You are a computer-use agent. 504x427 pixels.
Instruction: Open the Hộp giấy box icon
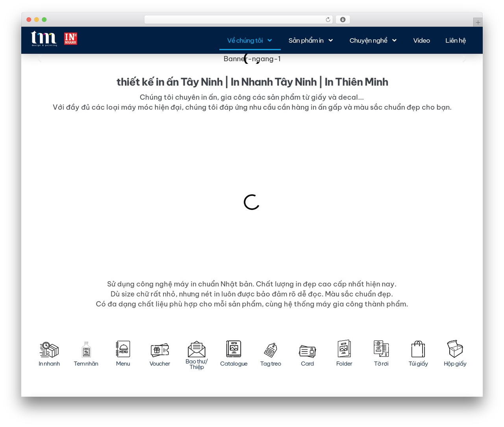pyautogui.click(x=455, y=349)
